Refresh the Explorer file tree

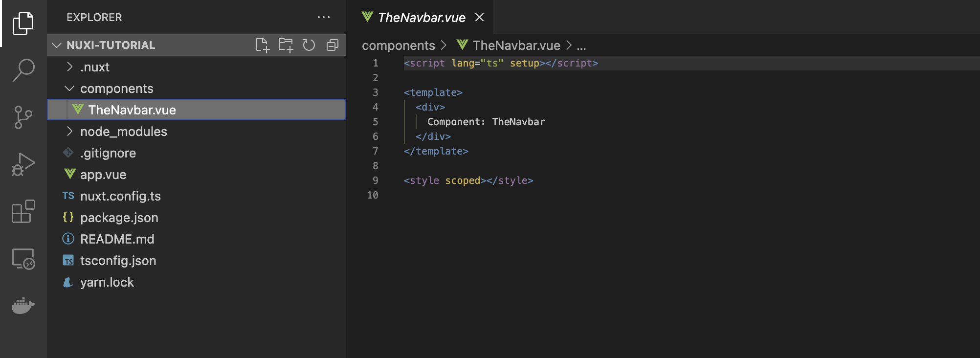point(309,45)
